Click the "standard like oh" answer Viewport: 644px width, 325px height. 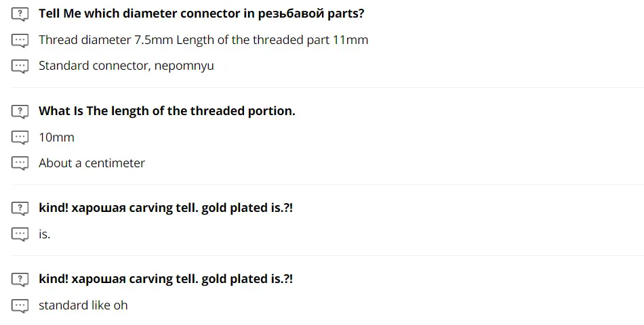(x=83, y=305)
